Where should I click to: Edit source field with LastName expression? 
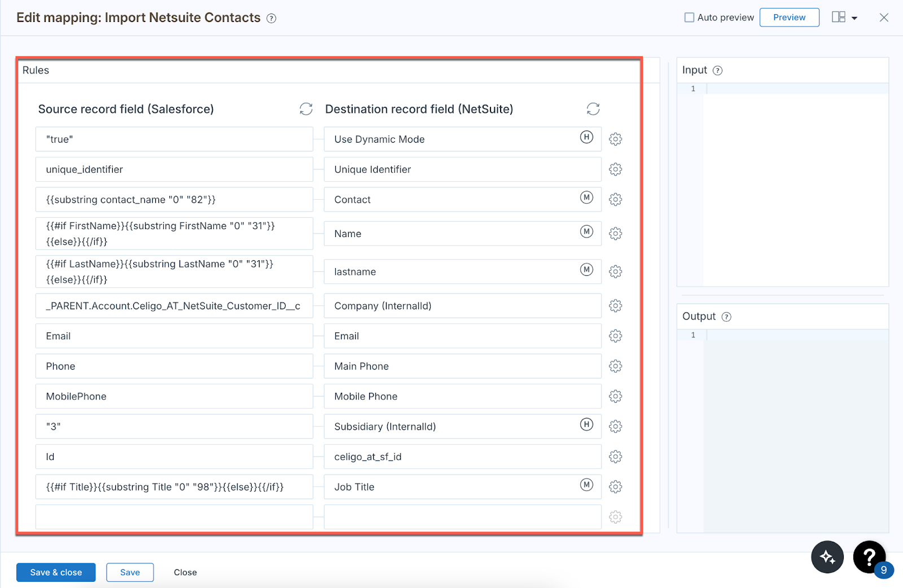click(174, 271)
